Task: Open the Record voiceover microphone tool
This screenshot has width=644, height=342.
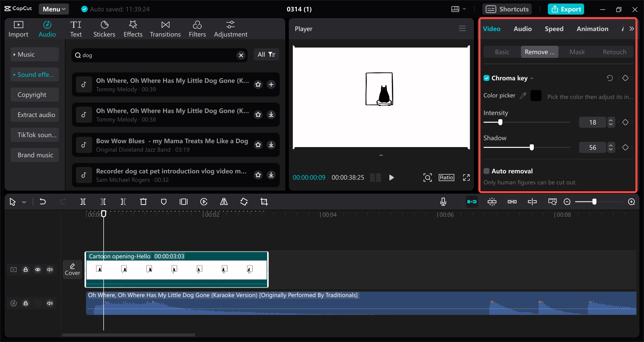Action: [443, 201]
